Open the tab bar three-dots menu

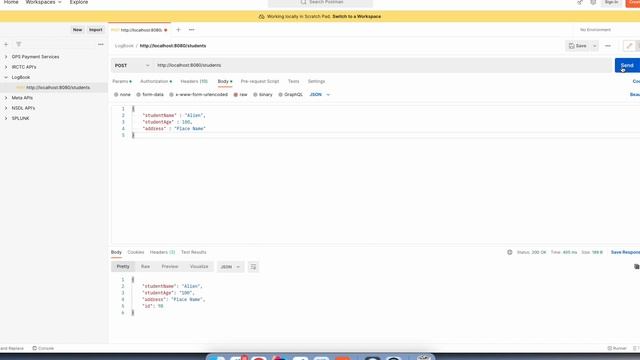(191, 30)
